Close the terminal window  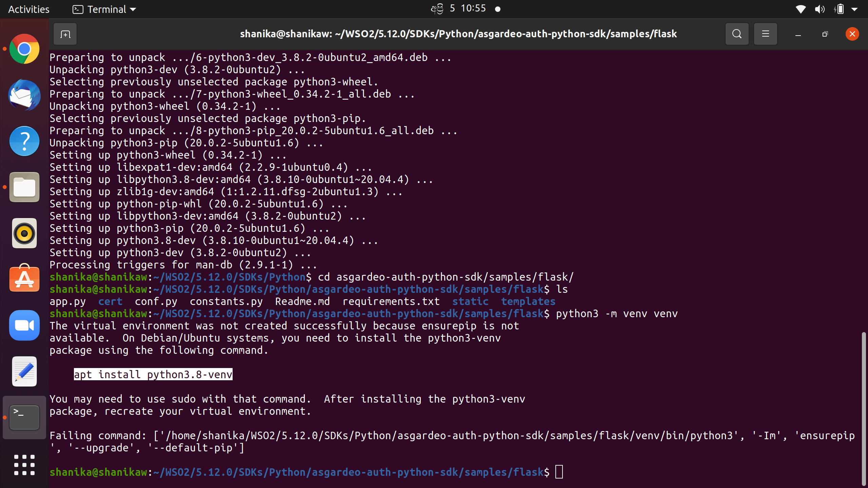pyautogui.click(x=852, y=34)
